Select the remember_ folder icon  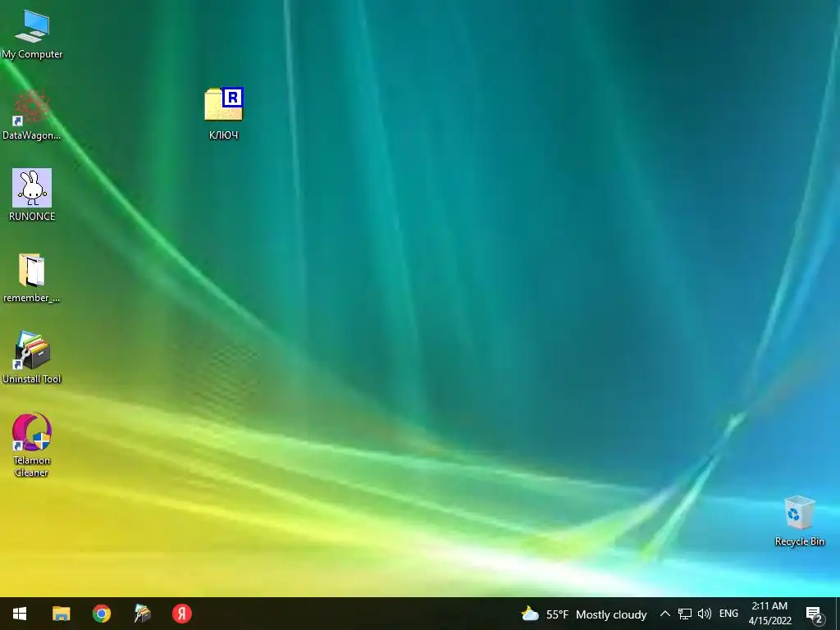pos(32,277)
